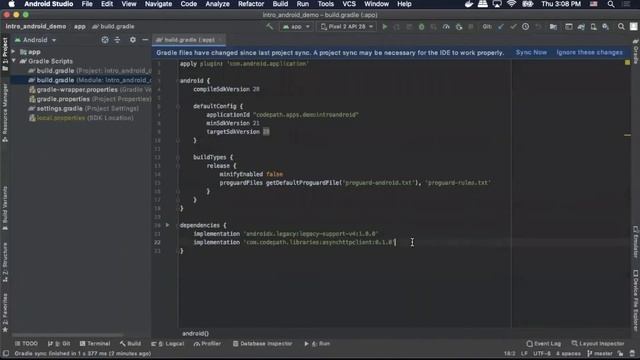Collapse the buildTypes block fold marker
640x360 pixels.
pyautogui.click(x=178, y=157)
